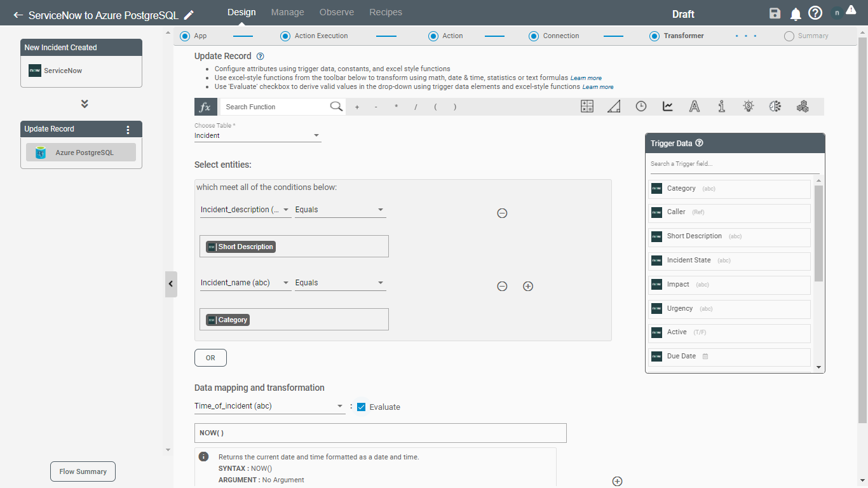
Task: Open the first Learn more link
Action: tap(586, 78)
